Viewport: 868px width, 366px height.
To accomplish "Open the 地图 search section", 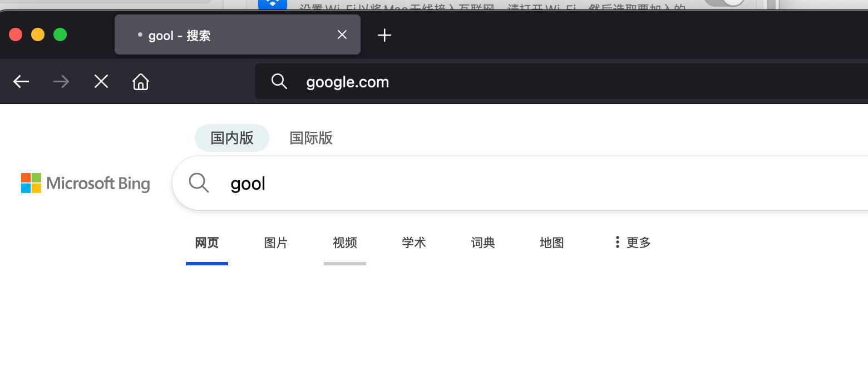I will click(x=551, y=243).
